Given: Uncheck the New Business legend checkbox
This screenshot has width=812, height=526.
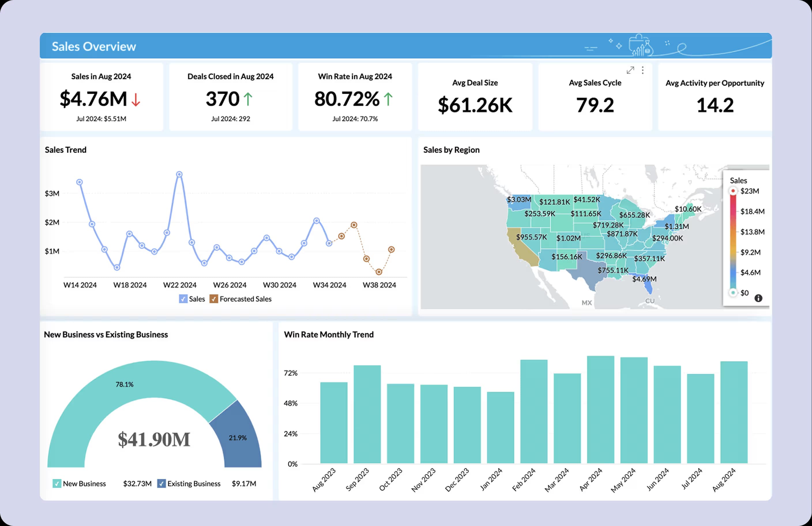Looking at the screenshot, I should (57, 483).
